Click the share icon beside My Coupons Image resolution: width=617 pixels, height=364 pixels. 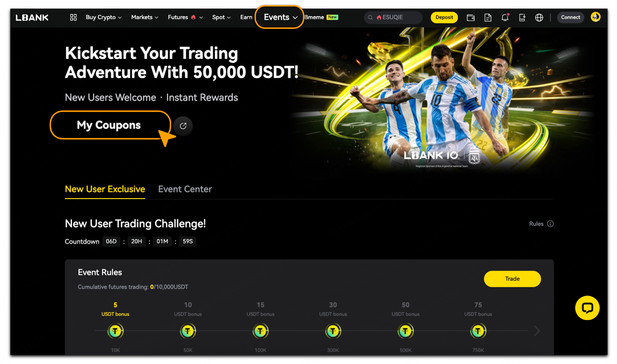183,126
